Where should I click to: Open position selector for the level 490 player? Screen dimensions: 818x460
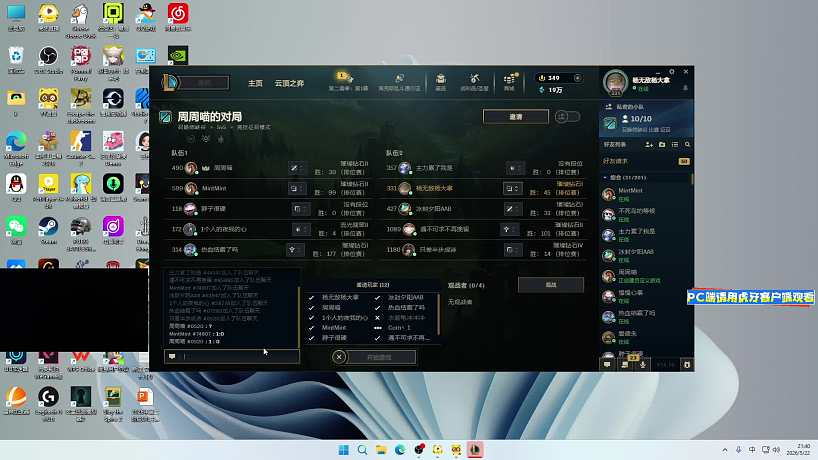pyautogui.click(x=298, y=168)
